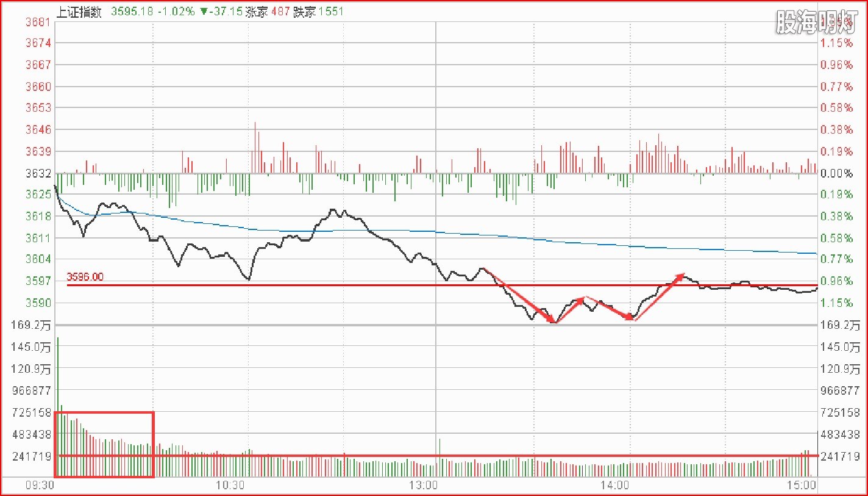This screenshot has width=868, height=496.
Task: Click the left-axis 483438 volume label
Action: click(x=32, y=434)
